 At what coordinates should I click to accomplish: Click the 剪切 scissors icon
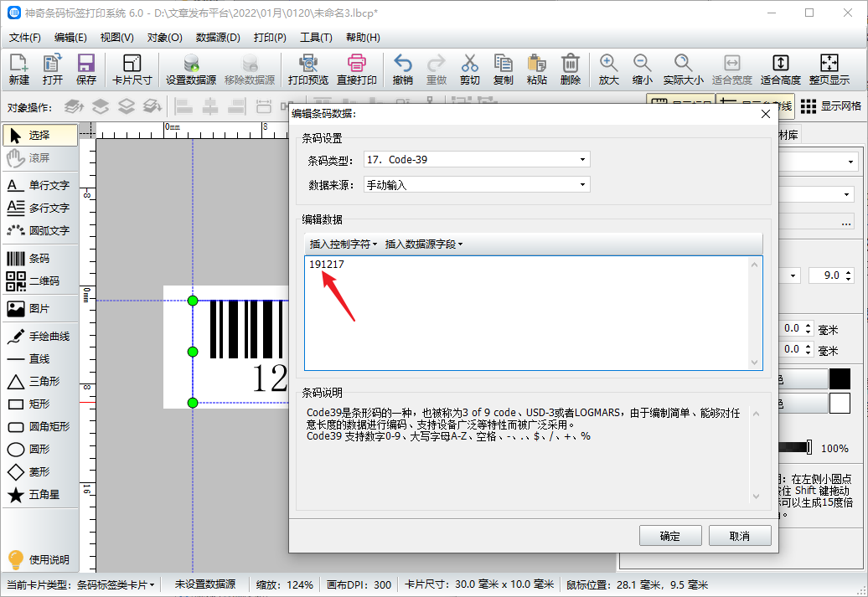point(469,69)
